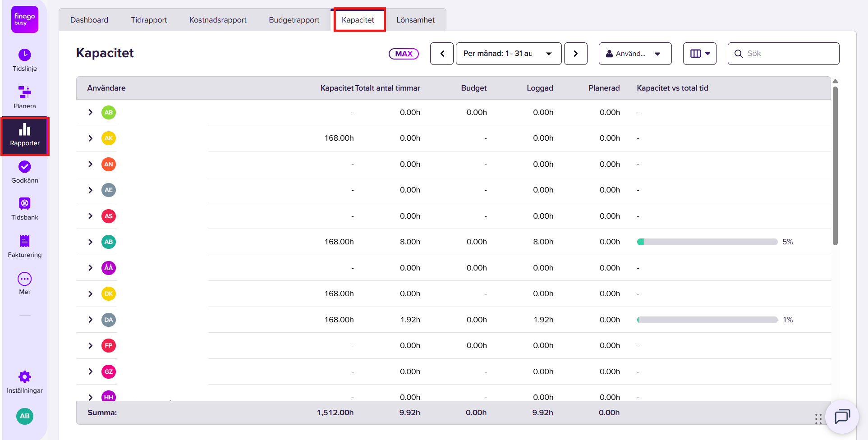Open the Tidsbank sidebar icon
The height and width of the screenshot is (440, 868).
pyautogui.click(x=25, y=204)
